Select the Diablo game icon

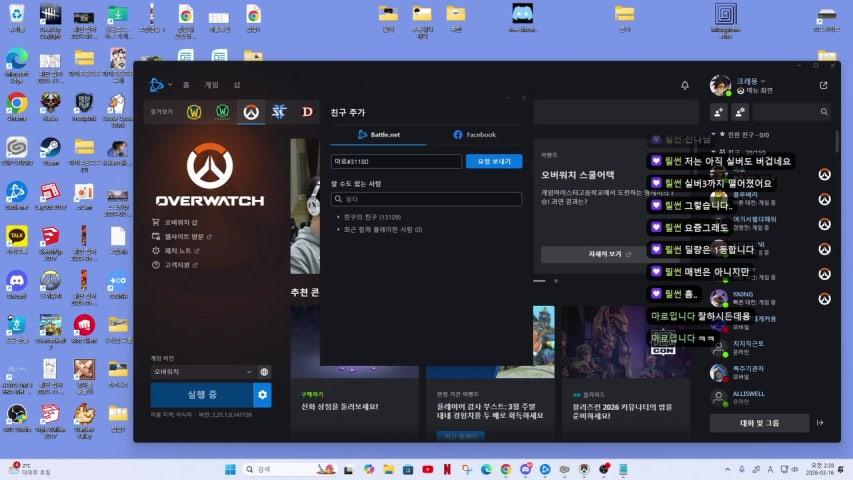point(307,112)
